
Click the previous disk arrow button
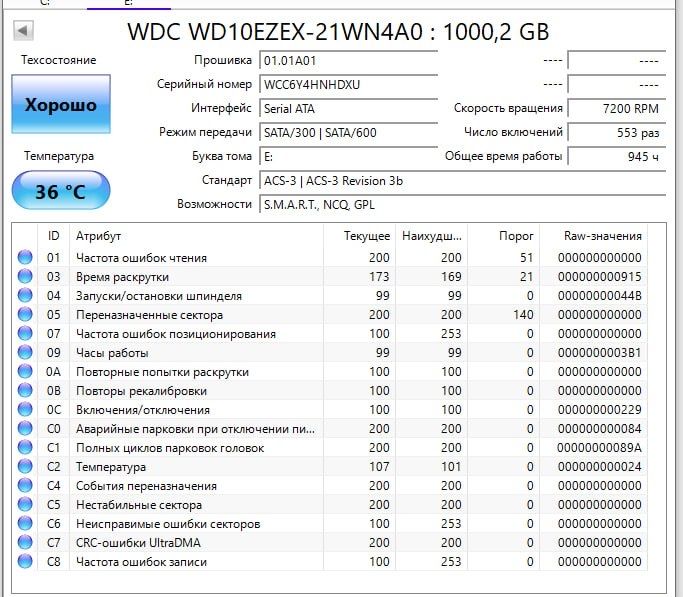pyautogui.click(x=23, y=31)
